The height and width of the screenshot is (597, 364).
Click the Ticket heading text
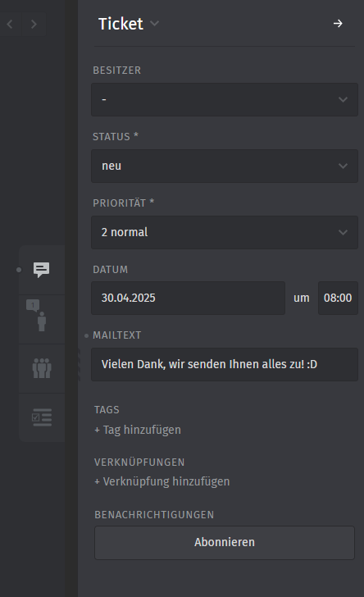click(x=121, y=24)
